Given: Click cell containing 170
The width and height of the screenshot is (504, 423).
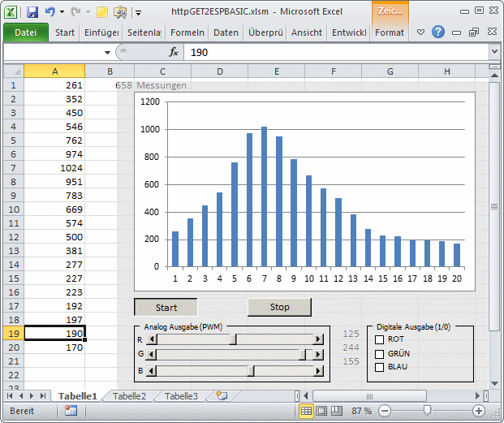Looking at the screenshot, I should tap(54, 347).
